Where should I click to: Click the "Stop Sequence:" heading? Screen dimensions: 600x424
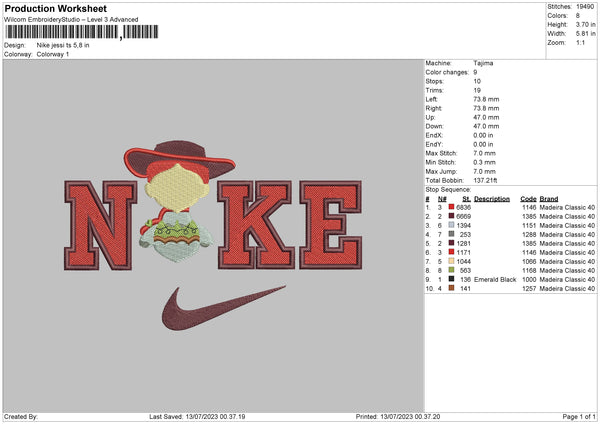pos(448,189)
